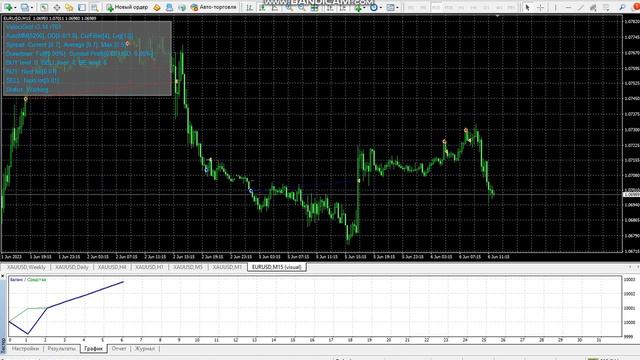Open the Periods clock icon
This screenshot has height=360, width=640.
click(x=373, y=7)
